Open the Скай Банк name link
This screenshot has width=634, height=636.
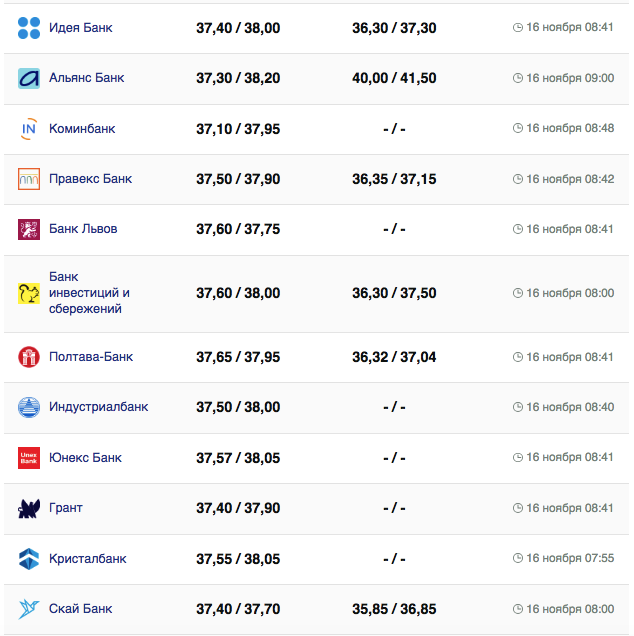pyautogui.click(x=80, y=609)
